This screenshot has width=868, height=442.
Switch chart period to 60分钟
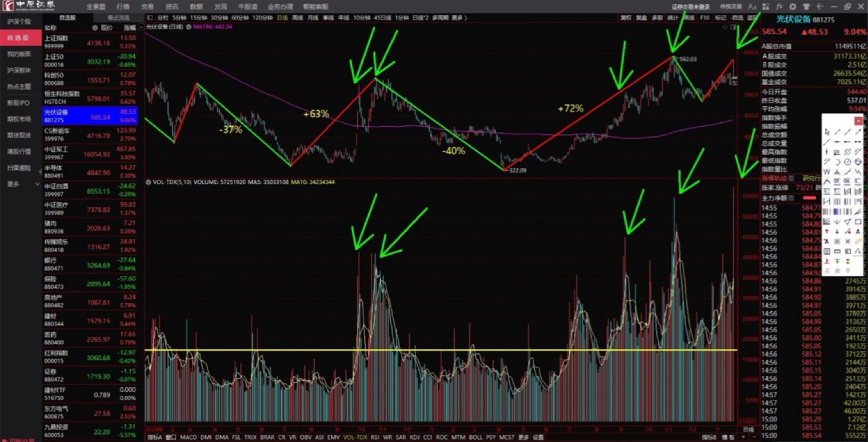[x=240, y=18]
